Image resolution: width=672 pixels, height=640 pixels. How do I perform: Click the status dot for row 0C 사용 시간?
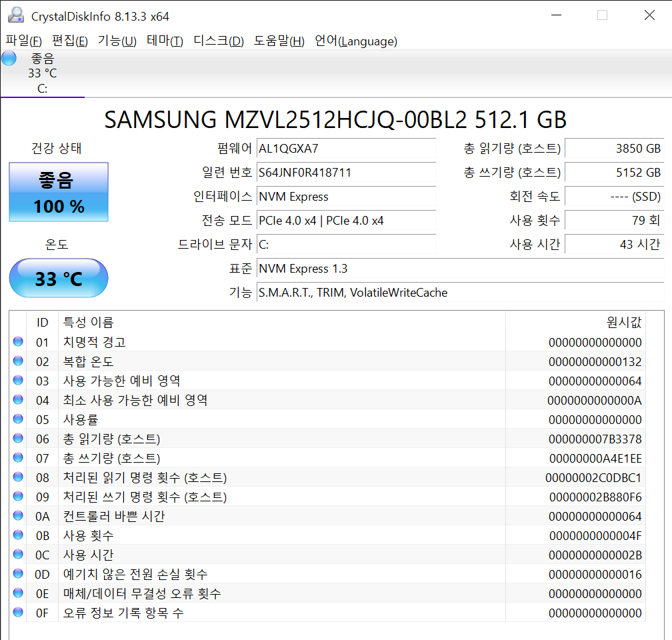tap(18, 554)
